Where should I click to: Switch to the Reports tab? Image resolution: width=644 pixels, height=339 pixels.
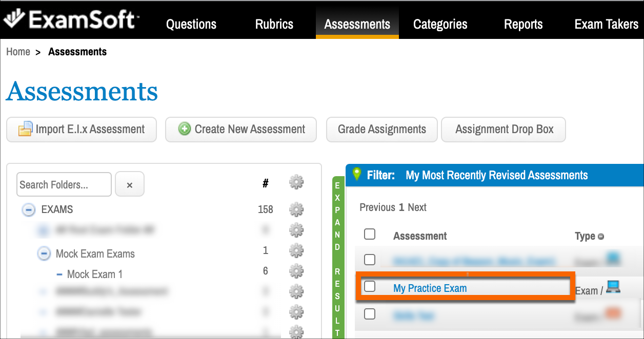(523, 24)
